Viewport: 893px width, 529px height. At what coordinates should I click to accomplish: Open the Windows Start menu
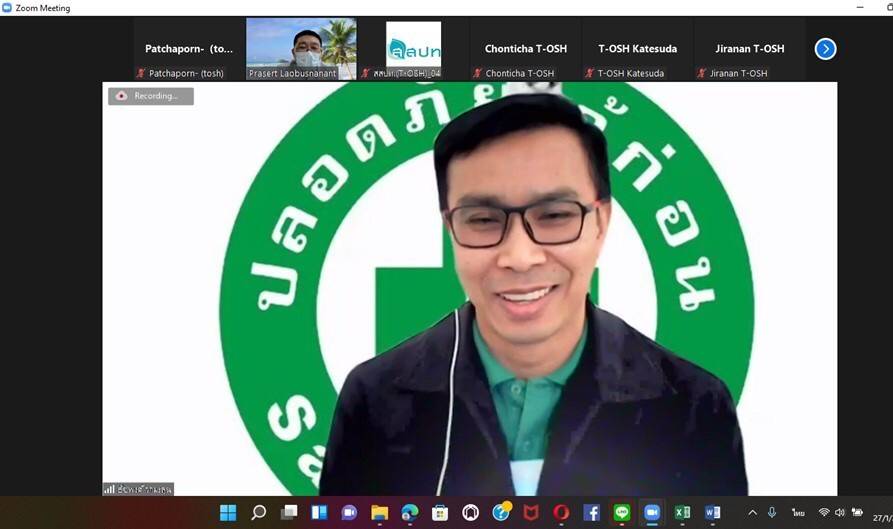tap(228, 512)
